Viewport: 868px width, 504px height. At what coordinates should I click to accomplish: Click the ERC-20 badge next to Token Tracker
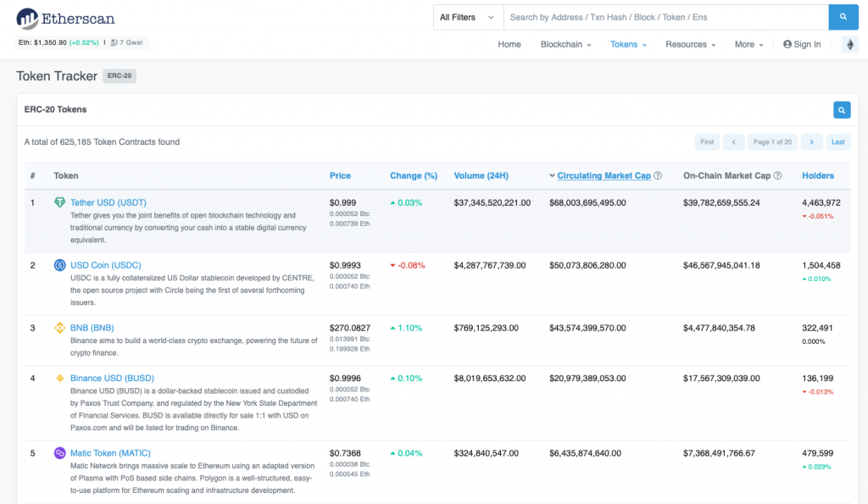coord(120,75)
